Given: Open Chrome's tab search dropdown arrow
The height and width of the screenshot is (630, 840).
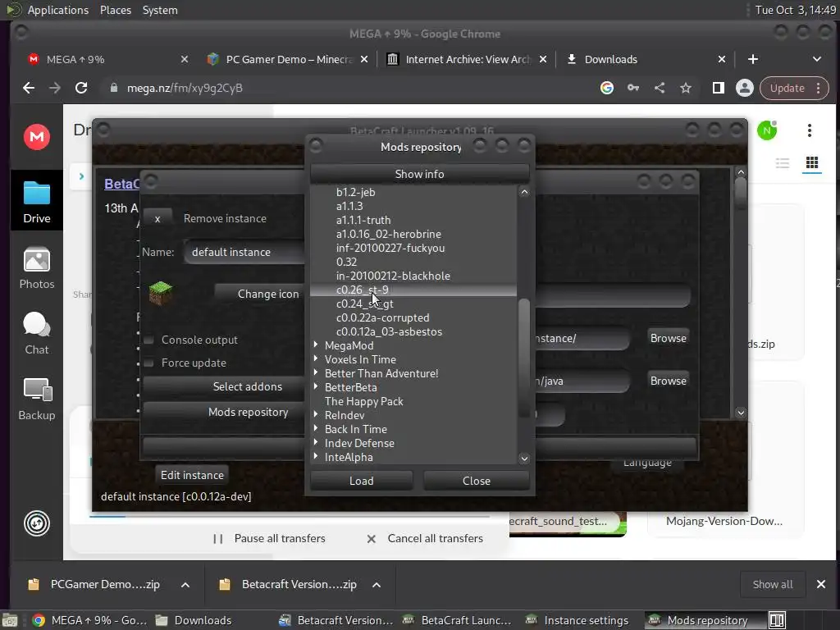Looking at the screenshot, I should (x=817, y=59).
